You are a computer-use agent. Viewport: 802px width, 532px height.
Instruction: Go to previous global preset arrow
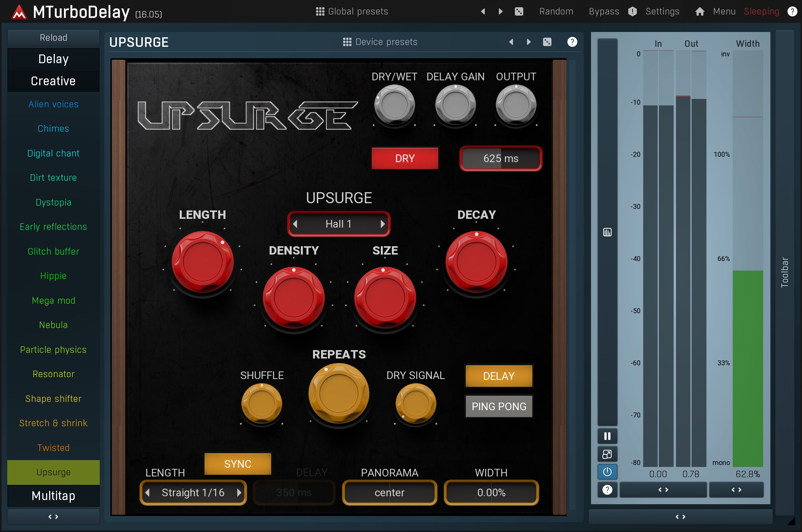pyautogui.click(x=483, y=11)
